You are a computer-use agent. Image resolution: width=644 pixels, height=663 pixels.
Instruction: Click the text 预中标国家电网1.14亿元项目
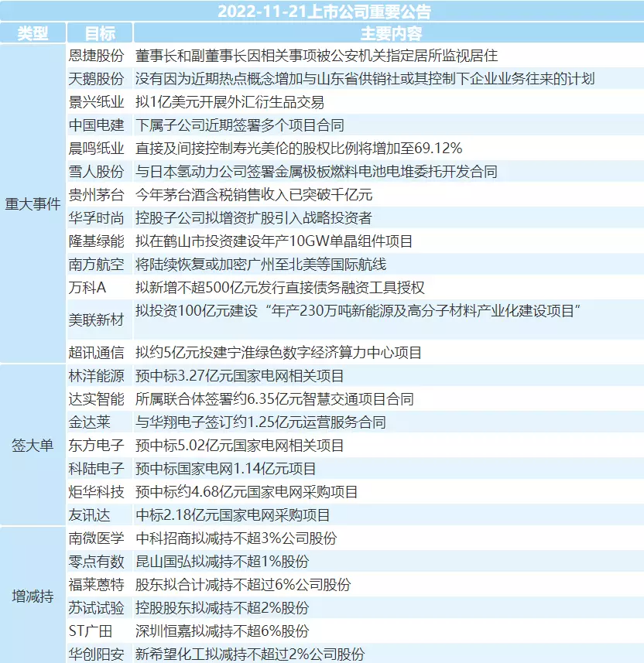pyautogui.click(x=225, y=469)
